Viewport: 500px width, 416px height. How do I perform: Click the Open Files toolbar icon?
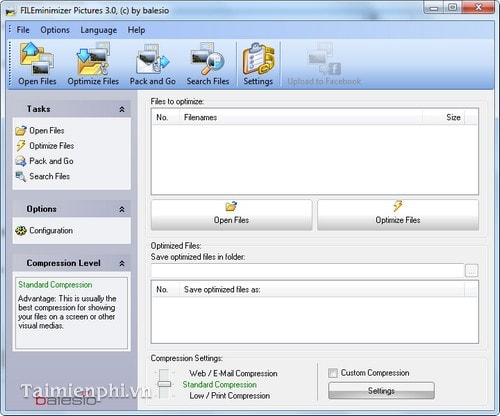point(37,63)
